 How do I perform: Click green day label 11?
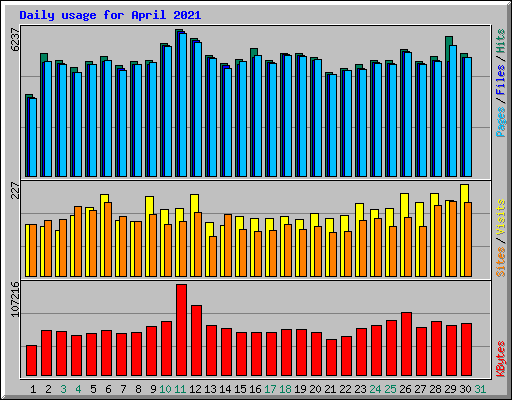click(x=180, y=389)
